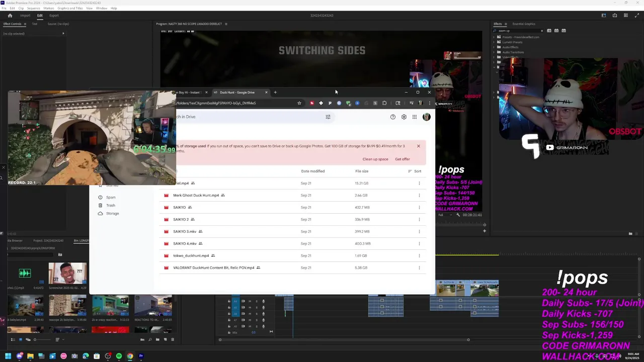Dismiss the Drive storage warning banner
644x362 pixels.
pos(418,146)
